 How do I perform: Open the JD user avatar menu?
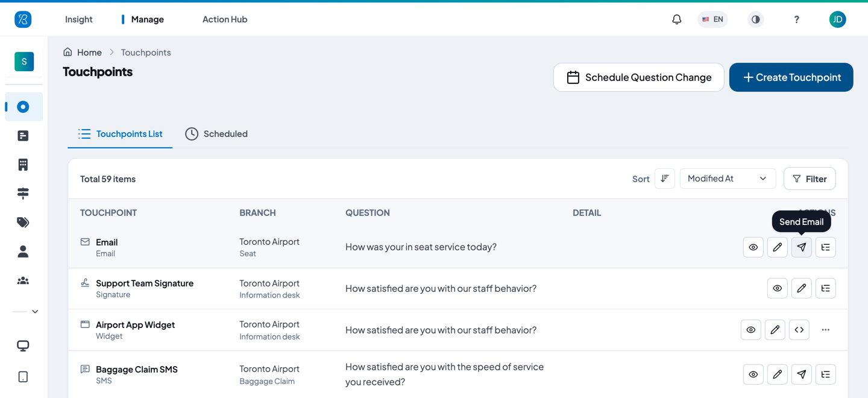(837, 19)
